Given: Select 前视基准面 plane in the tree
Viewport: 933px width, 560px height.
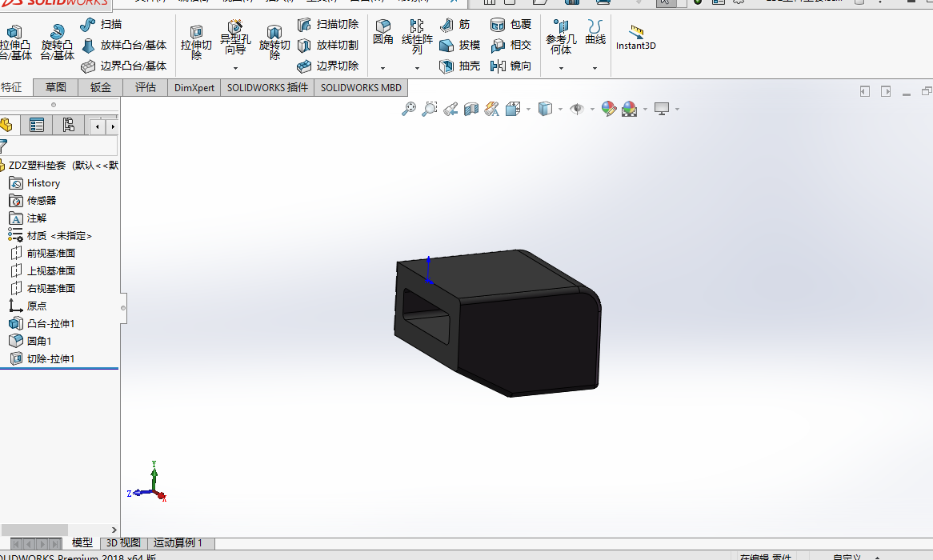Looking at the screenshot, I should tap(51, 253).
